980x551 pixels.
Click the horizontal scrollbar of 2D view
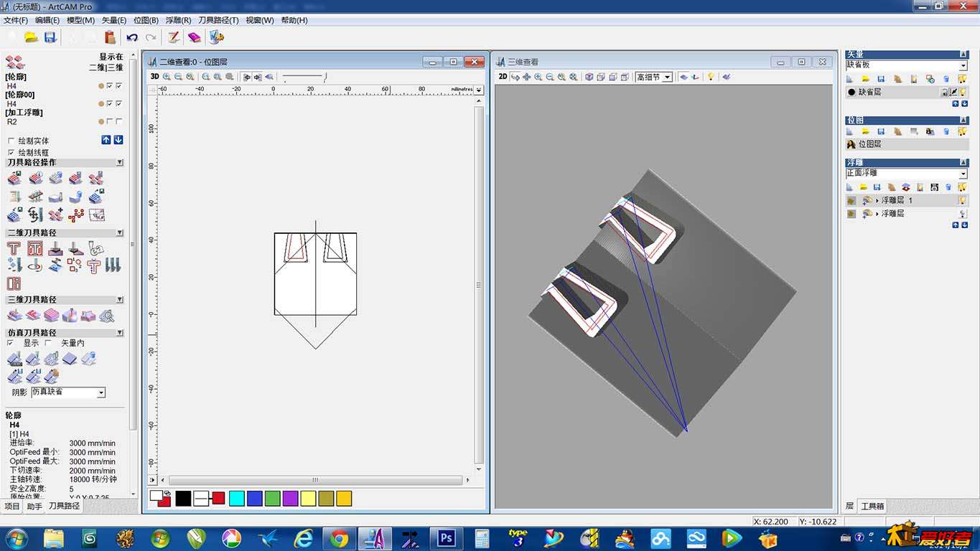click(314, 480)
